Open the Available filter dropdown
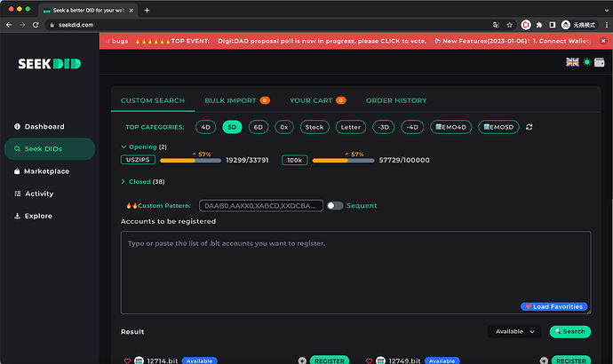This screenshot has height=364, width=613. (514, 331)
